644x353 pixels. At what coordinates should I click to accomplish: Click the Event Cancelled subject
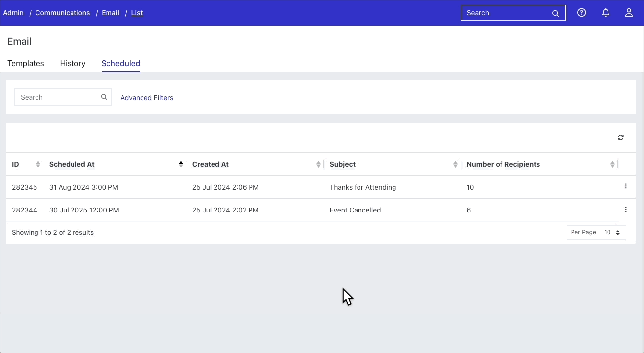pyautogui.click(x=355, y=210)
